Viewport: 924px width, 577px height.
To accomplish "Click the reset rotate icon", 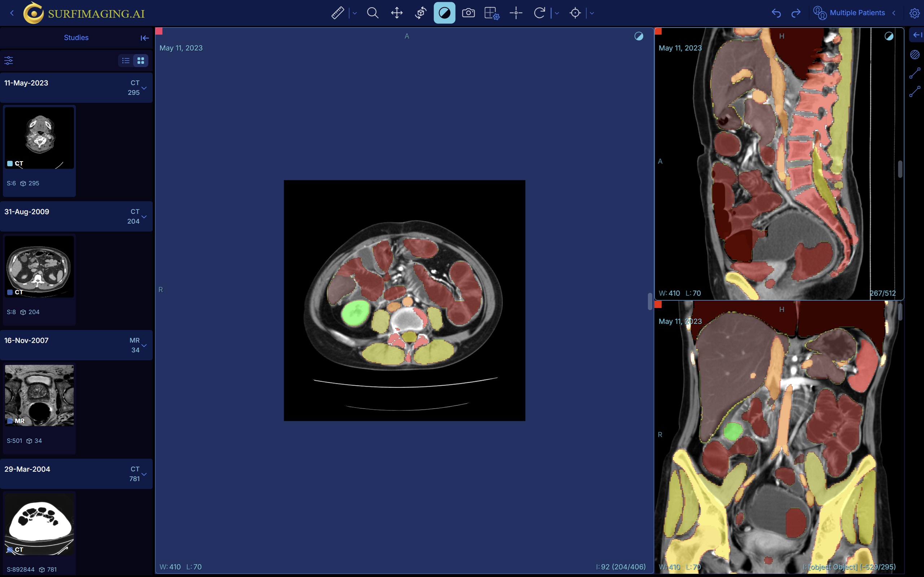I will 539,13.
